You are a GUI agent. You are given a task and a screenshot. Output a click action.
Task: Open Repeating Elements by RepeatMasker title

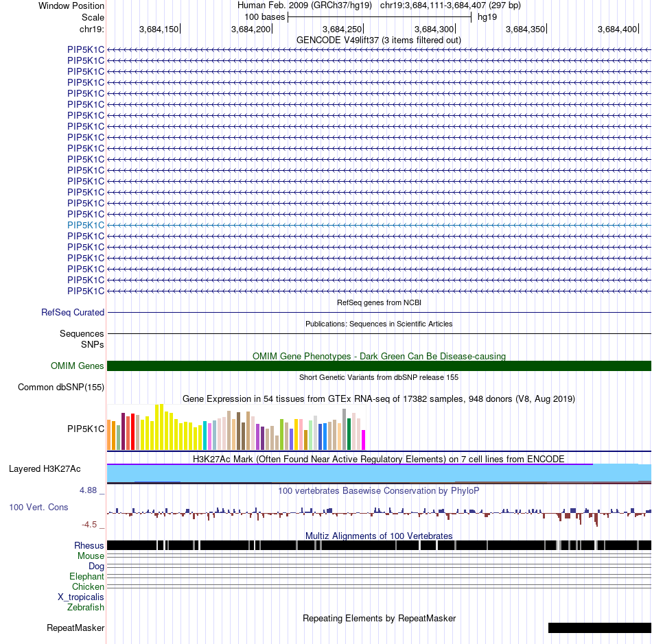(379, 618)
